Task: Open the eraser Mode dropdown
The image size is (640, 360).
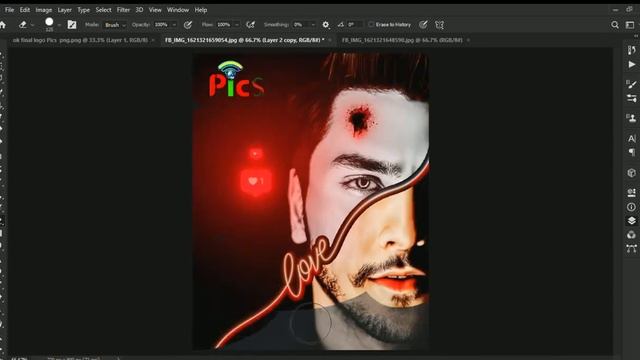Action: pyautogui.click(x=115, y=25)
